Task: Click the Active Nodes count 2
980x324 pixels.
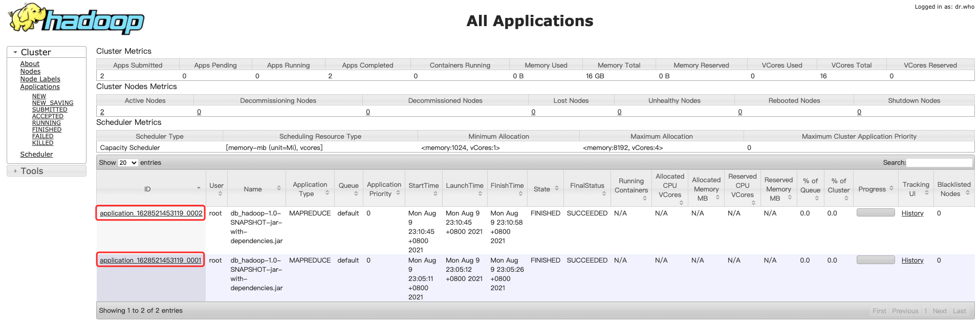Action: [x=102, y=112]
